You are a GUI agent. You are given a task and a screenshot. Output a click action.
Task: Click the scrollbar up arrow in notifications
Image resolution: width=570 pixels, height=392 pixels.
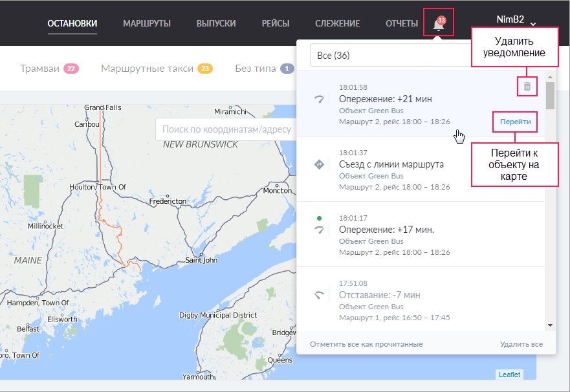pos(551,77)
